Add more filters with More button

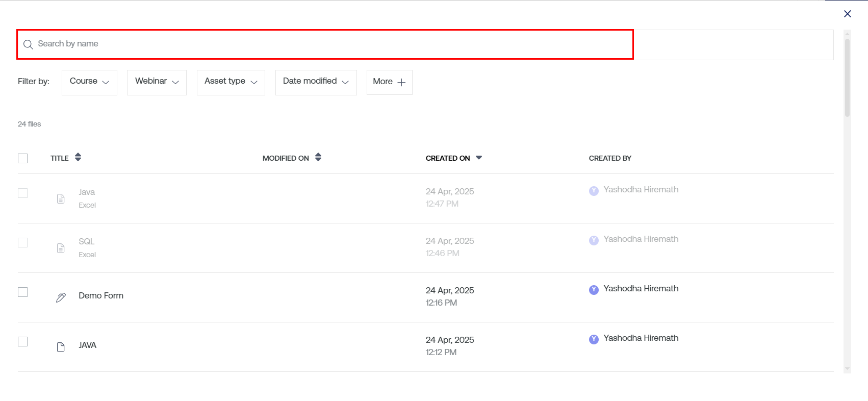click(x=389, y=82)
